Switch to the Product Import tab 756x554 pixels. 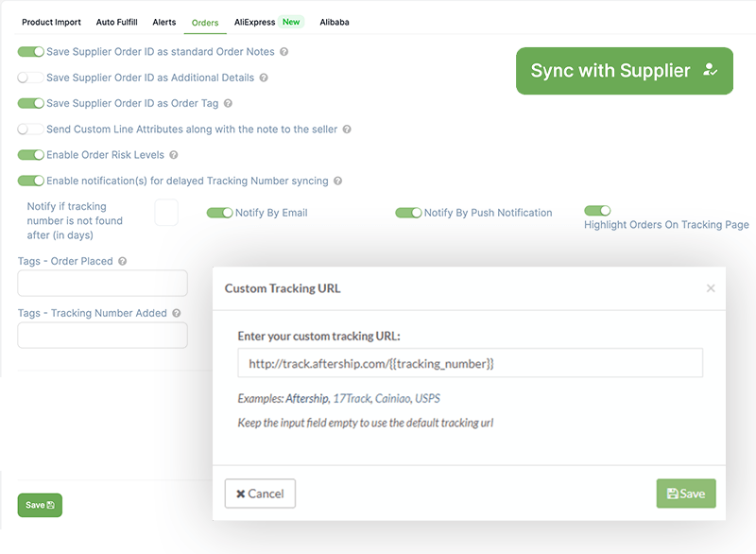52,22
